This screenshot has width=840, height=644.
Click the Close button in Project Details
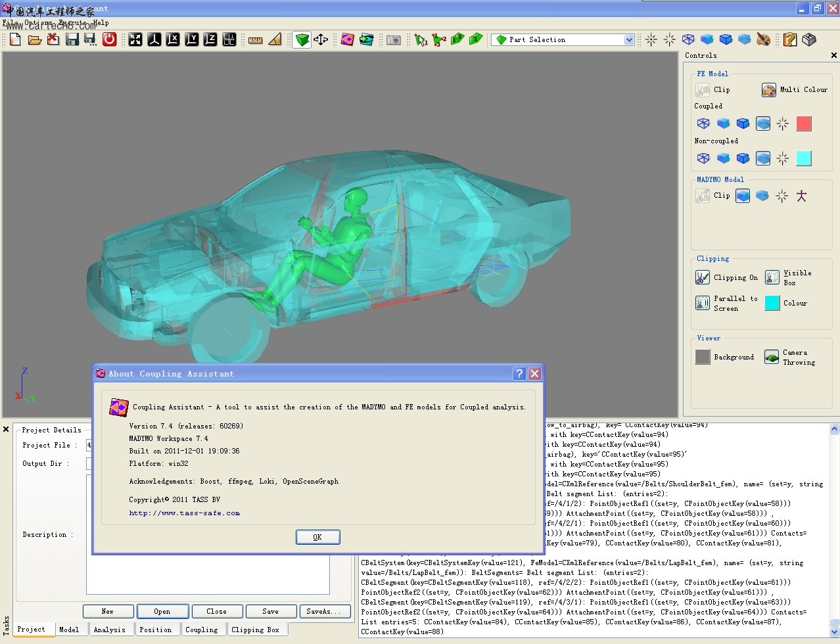[216, 611]
